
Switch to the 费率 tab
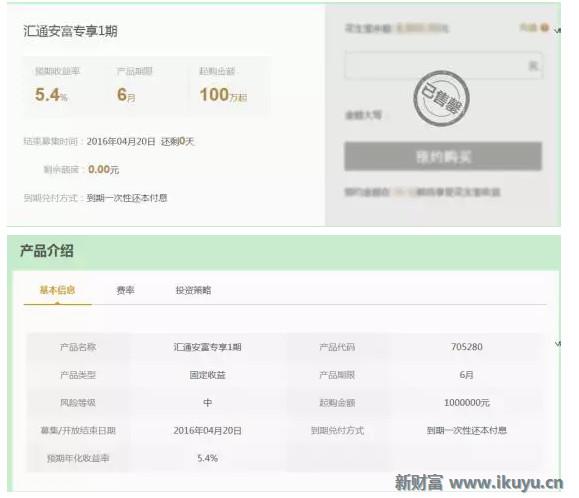pyautogui.click(x=126, y=291)
